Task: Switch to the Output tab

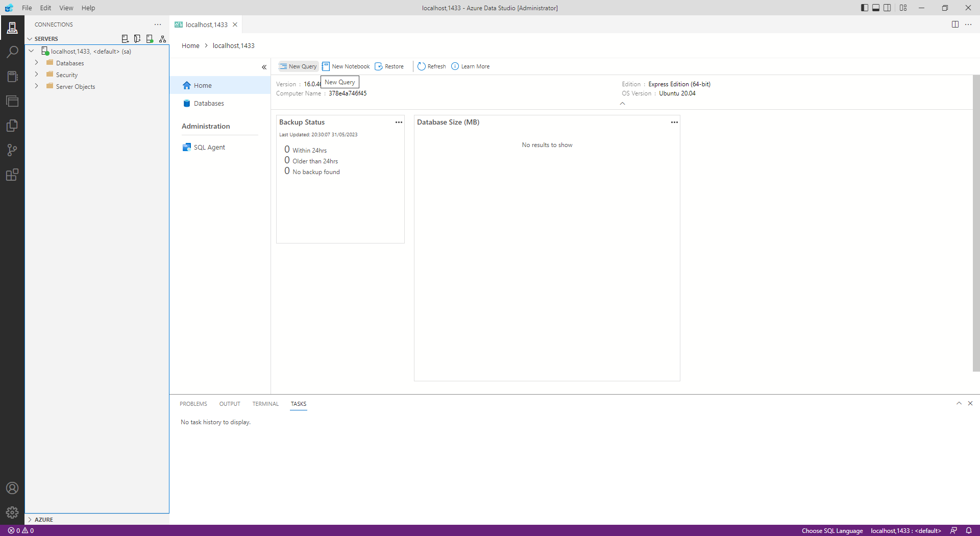Action: tap(230, 404)
